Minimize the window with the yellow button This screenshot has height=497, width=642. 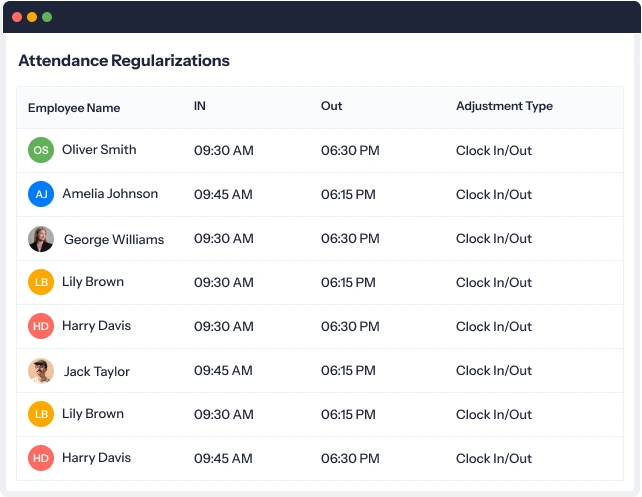pos(32,17)
